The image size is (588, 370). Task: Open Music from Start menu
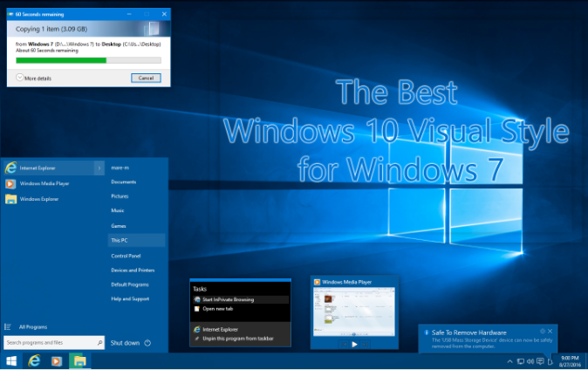(x=118, y=210)
